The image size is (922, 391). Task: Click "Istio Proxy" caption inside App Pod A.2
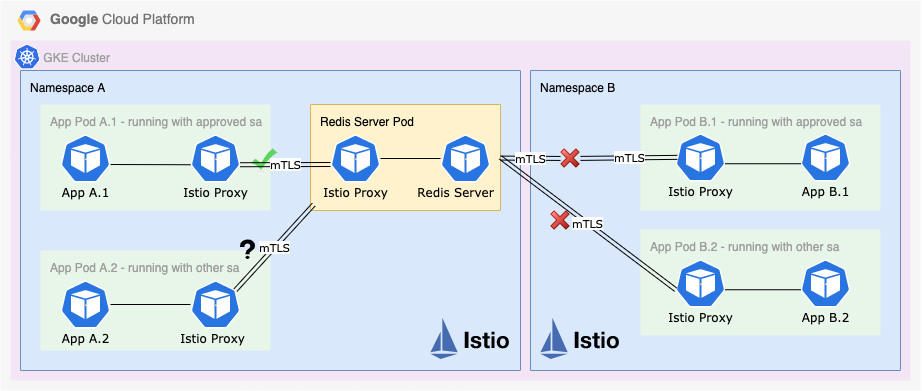click(x=212, y=339)
